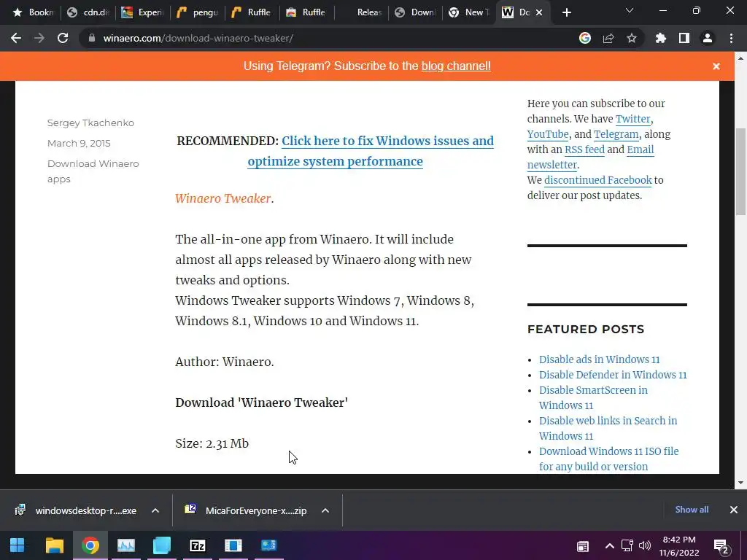The height and width of the screenshot is (560, 747).
Task: Click the March 9, 2015 date link
Action: click(x=79, y=144)
